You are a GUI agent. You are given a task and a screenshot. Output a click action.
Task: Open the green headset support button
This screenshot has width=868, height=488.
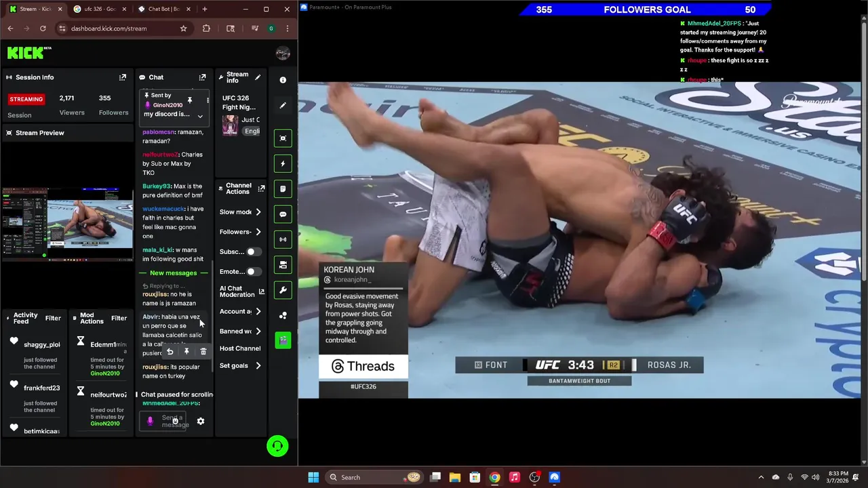pos(277,446)
